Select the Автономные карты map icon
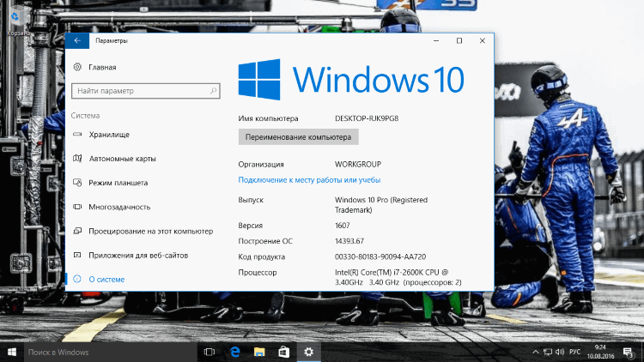The image size is (644, 362). (77, 159)
